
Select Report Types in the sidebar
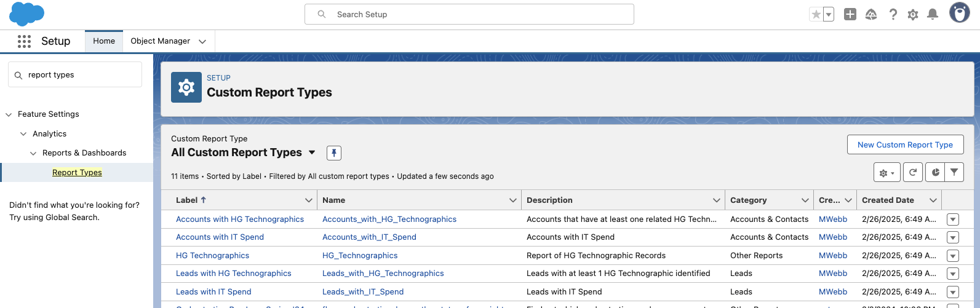pyautogui.click(x=77, y=173)
